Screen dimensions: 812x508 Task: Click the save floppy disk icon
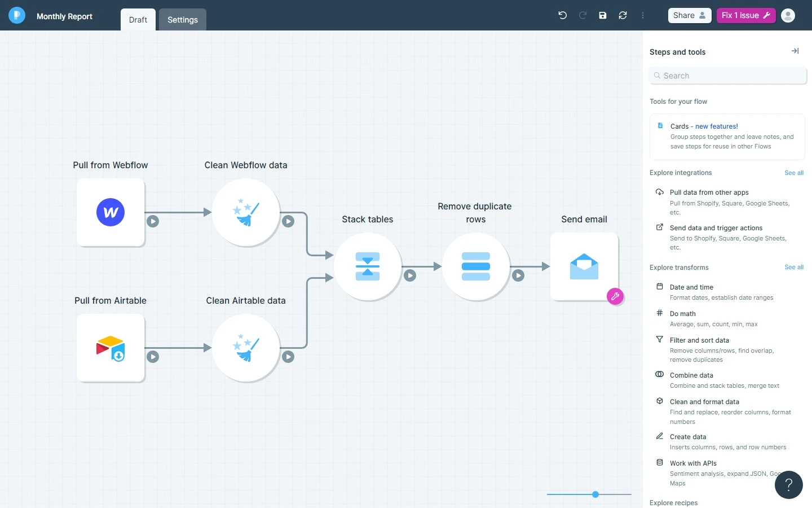point(603,15)
